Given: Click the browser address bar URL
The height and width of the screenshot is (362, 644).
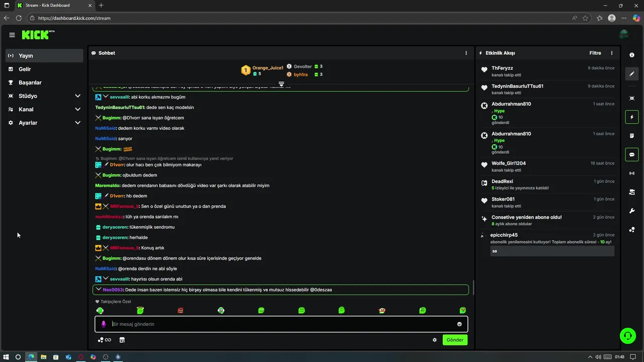Looking at the screenshot, I should (x=74, y=18).
